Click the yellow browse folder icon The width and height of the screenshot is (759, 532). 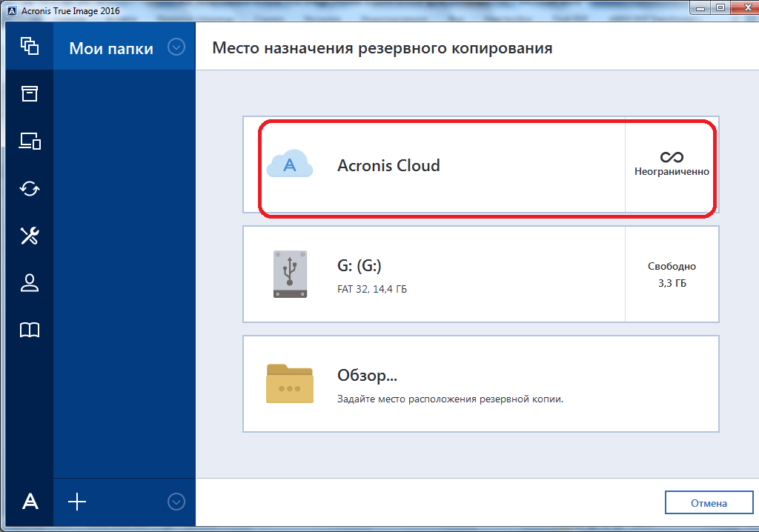click(289, 383)
